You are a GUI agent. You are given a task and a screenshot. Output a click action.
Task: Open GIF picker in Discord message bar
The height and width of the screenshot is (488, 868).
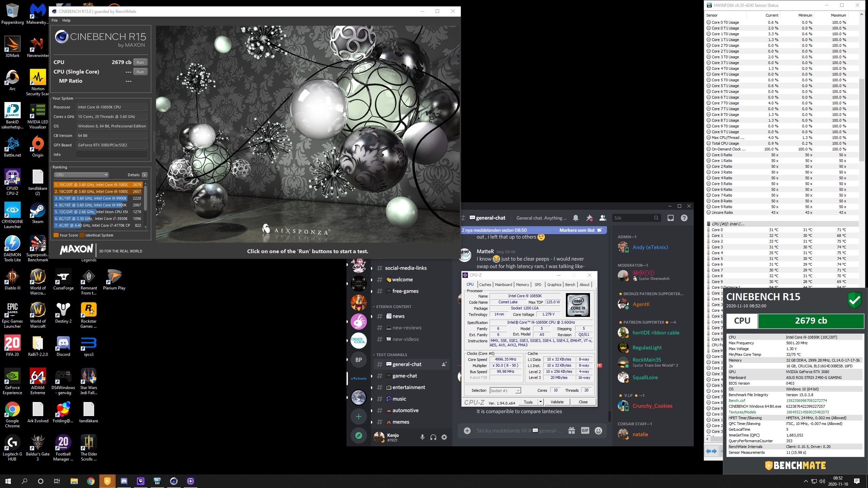coord(585,431)
